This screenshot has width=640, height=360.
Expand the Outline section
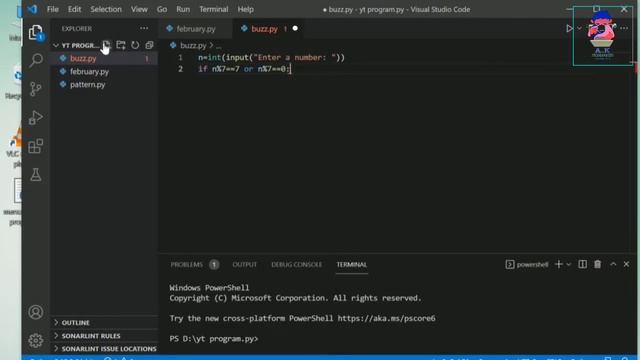point(76,322)
